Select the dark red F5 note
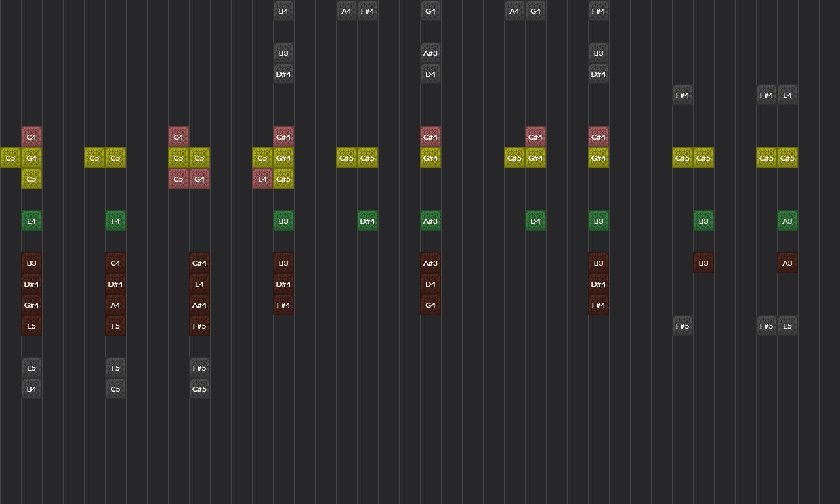The width and height of the screenshot is (840, 504). click(x=115, y=326)
